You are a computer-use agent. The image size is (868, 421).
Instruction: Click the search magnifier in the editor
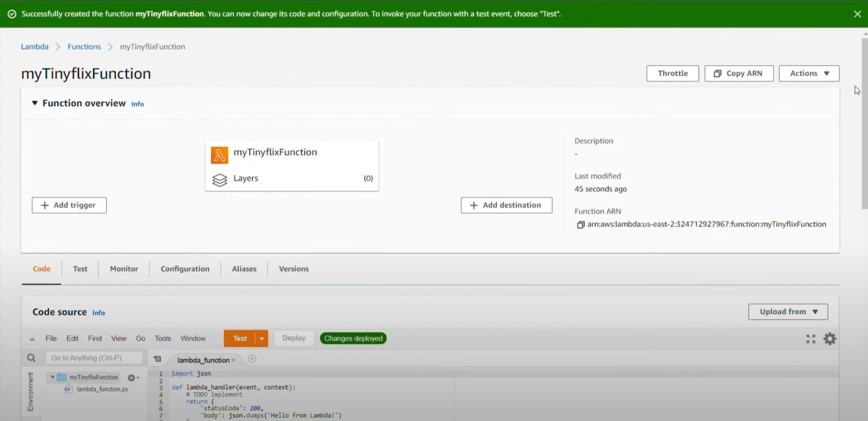[31, 358]
